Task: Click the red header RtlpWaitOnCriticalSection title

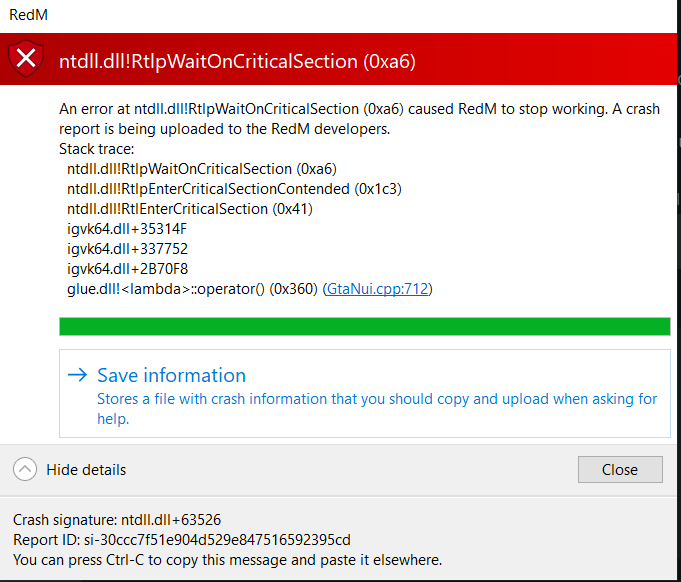Action: (x=237, y=61)
